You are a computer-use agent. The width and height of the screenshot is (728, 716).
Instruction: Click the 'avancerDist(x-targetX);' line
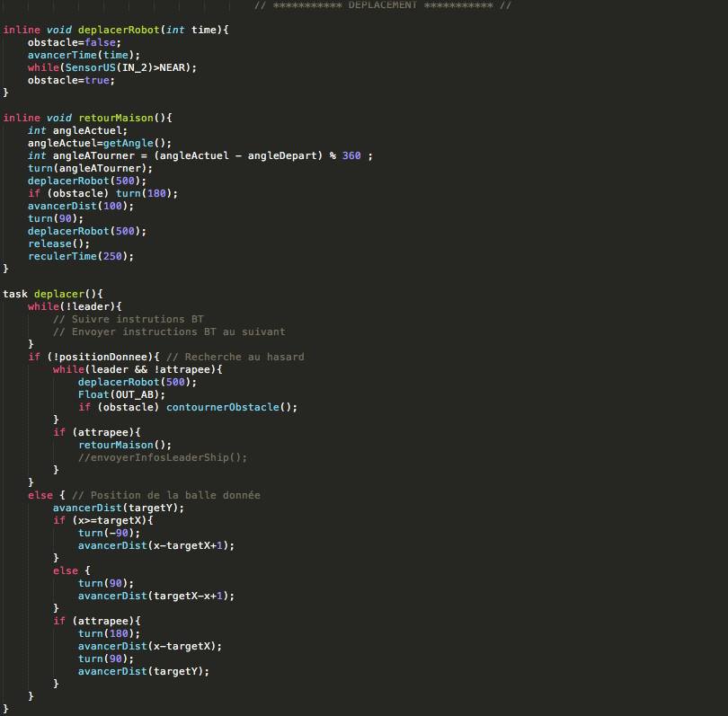[149, 646]
